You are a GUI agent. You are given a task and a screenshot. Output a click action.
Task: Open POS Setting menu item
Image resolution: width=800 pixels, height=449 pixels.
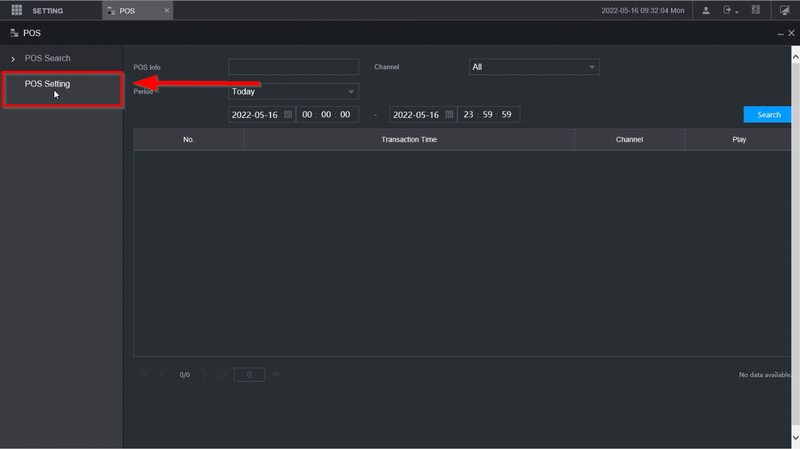coord(47,84)
